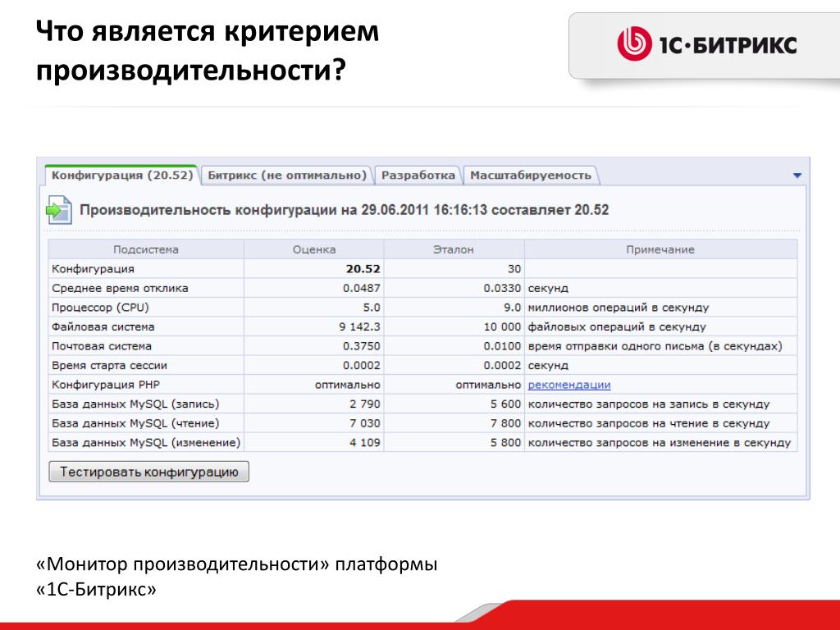Click количество запросов на чтение note
840x630 pixels.
click(x=649, y=423)
